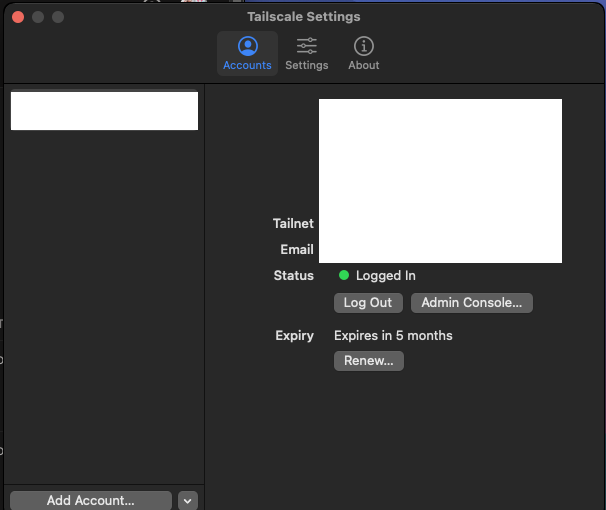Screen dimensions: 606x510
Task: Open the About tab
Action: click(x=364, y=54)
